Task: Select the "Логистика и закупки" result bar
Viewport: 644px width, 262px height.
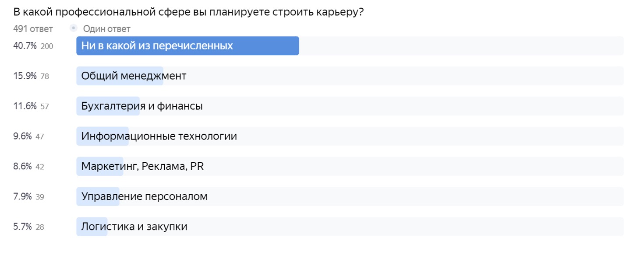Action: [x=350, y=227]
